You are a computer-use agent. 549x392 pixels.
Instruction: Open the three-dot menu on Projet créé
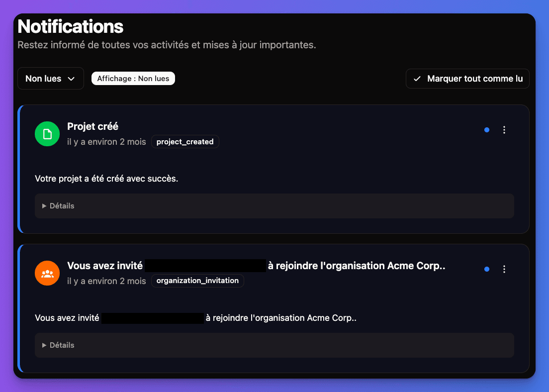pos(504,130)
